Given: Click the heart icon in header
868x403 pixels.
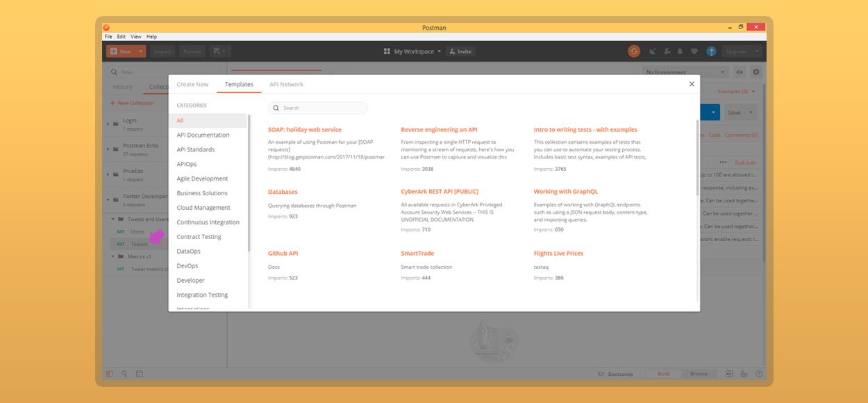Looking at the screenshot, I should [694, 51].
